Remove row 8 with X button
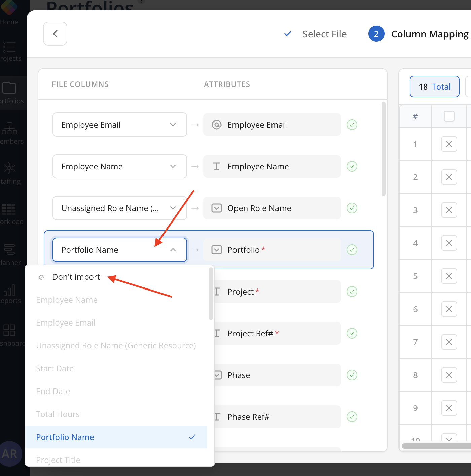The image size is (471, 476). click(x=449, y=375)
